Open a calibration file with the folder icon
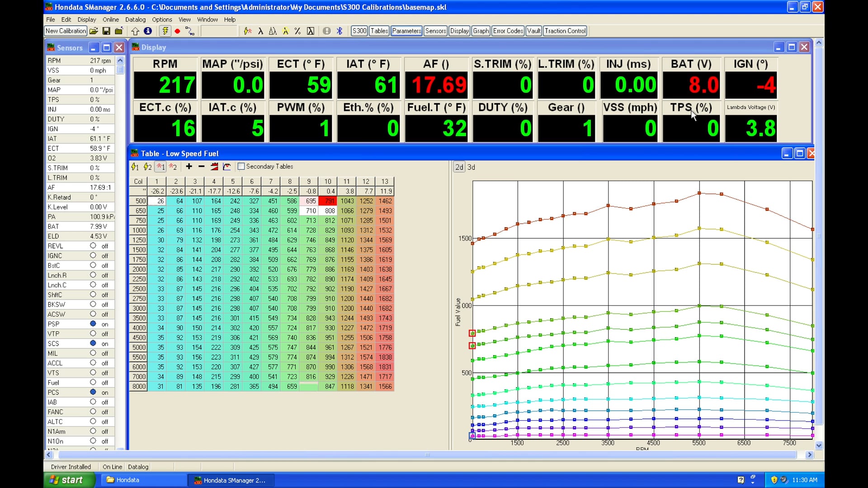 pos(94,31)
